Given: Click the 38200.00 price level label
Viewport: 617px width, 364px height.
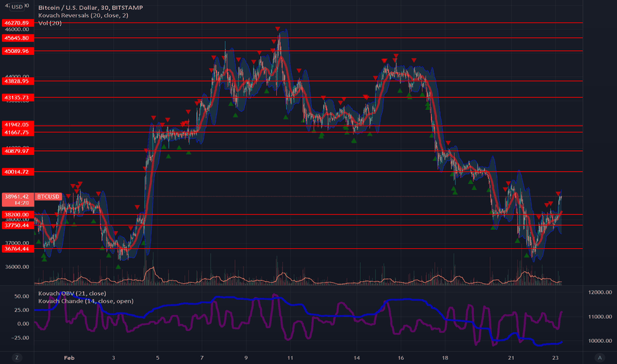Looking at the screenshot, I should [x=18, y=215].
